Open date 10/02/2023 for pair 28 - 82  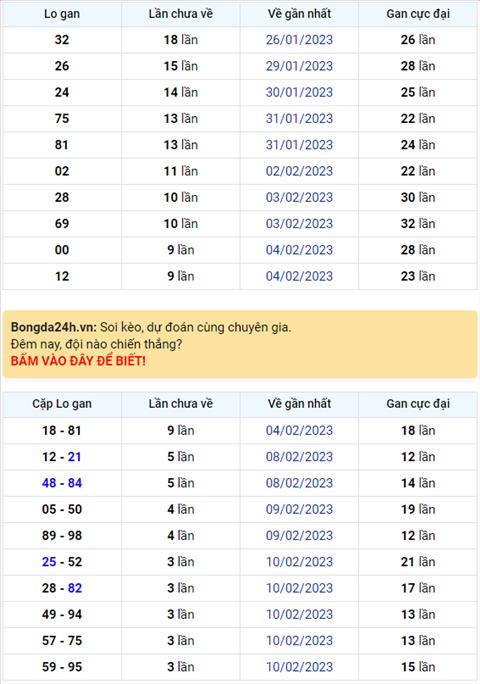(299, 588)
